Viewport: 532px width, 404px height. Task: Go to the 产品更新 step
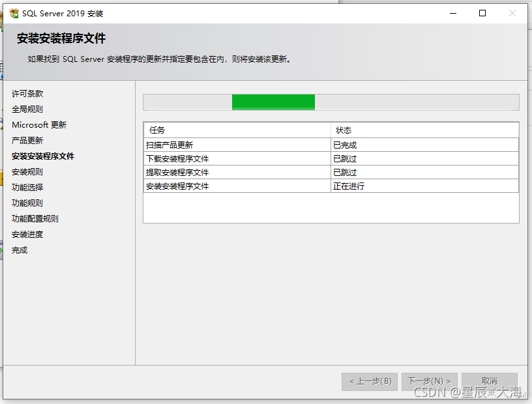pyautogui.click(x=27, y=141)
